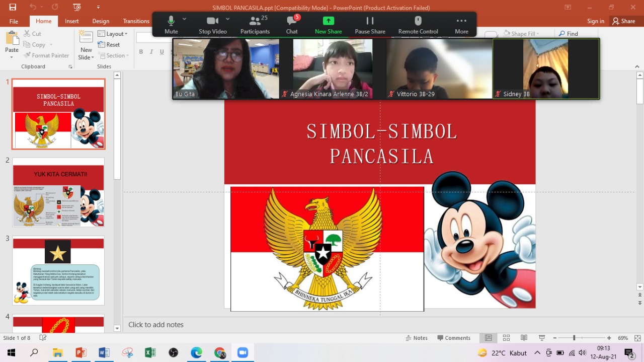The width and height of the screenshot is (644, 362).
Task: Stop Video in Zoom toolbar
Action: [212, 25]
